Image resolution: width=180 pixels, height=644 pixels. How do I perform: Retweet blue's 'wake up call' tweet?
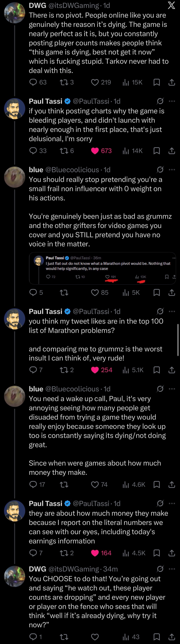(x=64, y=484)
